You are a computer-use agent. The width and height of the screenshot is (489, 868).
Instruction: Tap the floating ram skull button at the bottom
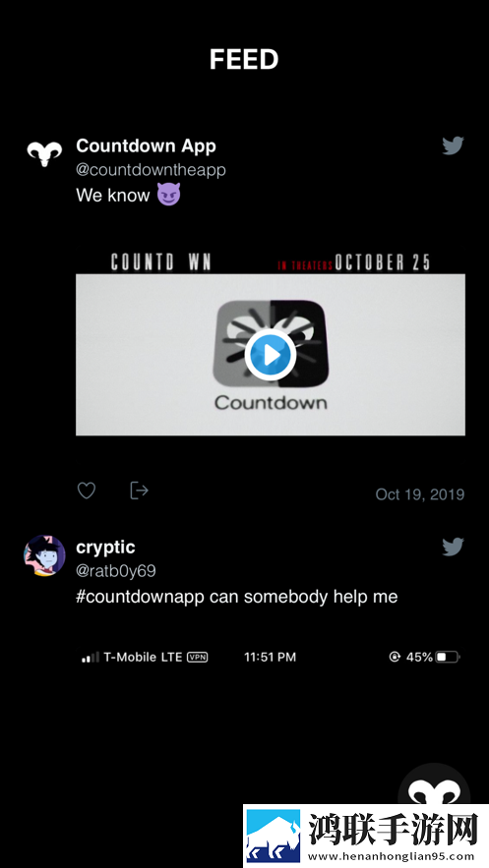tap(434, 786)
